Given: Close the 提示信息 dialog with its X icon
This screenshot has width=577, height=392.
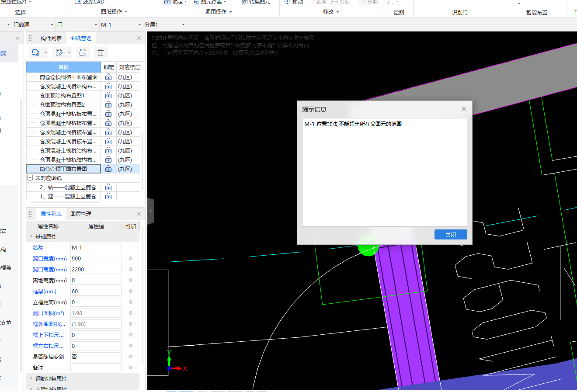Looking at the screenshot, I should (x=464, y=109).
